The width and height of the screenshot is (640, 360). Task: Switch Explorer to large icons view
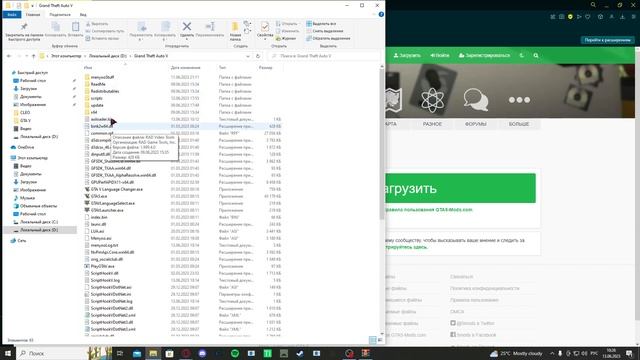point(380,340)
